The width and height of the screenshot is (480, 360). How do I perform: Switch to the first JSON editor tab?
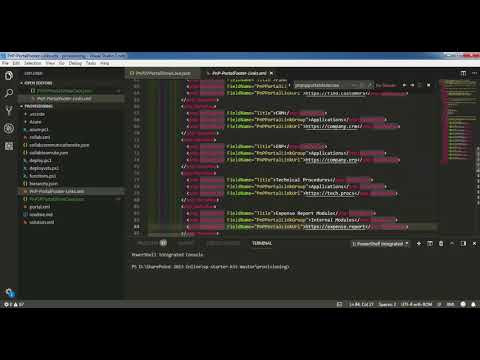coord(162,73)
